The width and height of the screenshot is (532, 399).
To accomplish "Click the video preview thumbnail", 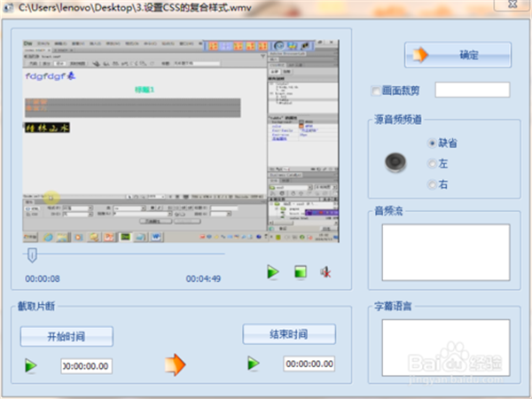I will pos(181,142).
